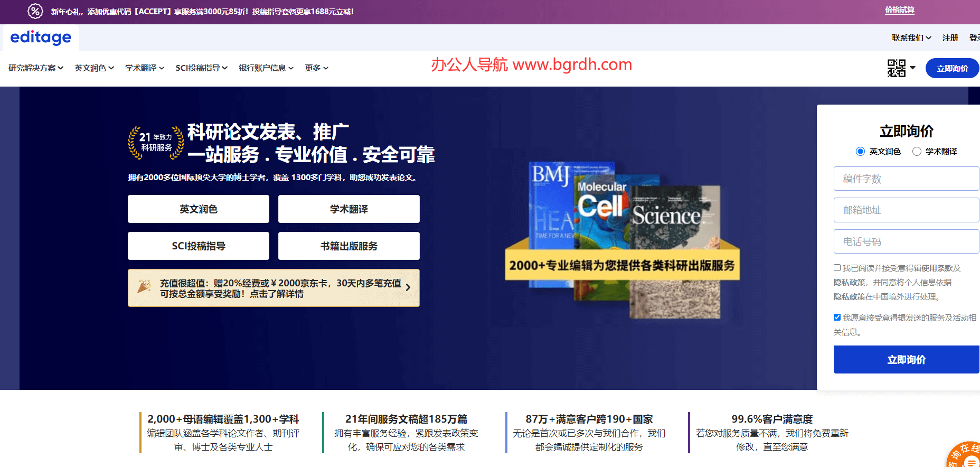Uncheck the receive service information checkbox

tap(837, 317)
